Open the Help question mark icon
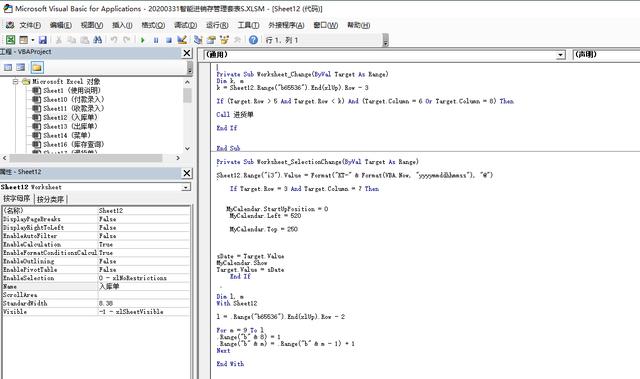The image size is (640, 379). coord(253,40)
